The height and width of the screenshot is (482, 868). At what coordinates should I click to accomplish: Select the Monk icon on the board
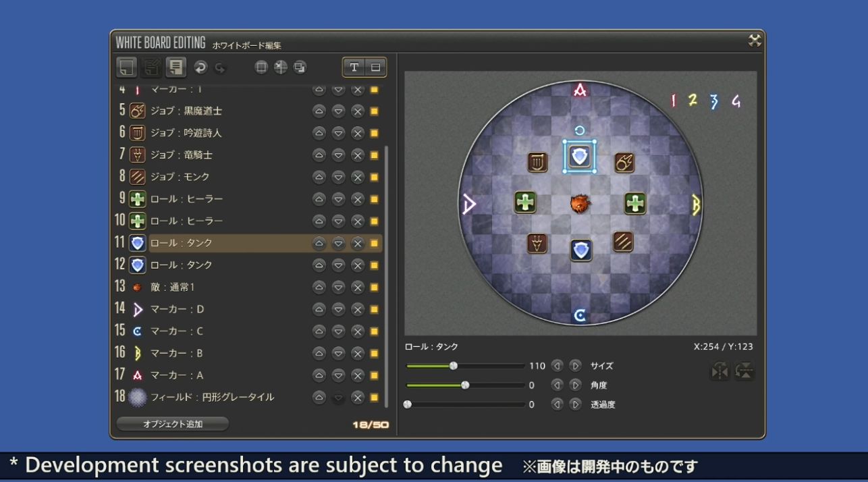tap(623, 241)
